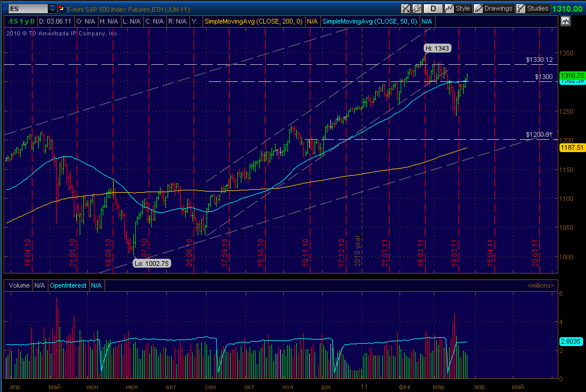This screenshot has width=586, height=392.
Task: Click the 'сен' month label on time axis
Action: 211,387
